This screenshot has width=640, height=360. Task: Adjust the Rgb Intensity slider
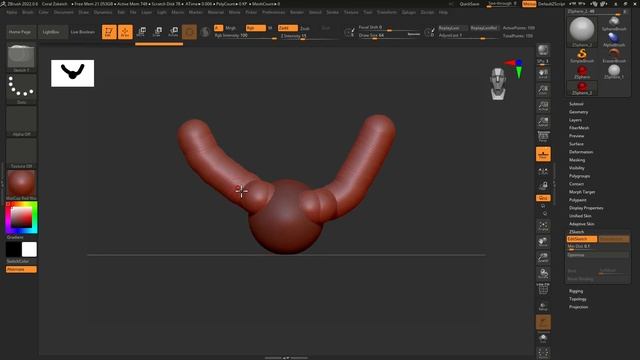pyautogui.click(x=245, y=36)
